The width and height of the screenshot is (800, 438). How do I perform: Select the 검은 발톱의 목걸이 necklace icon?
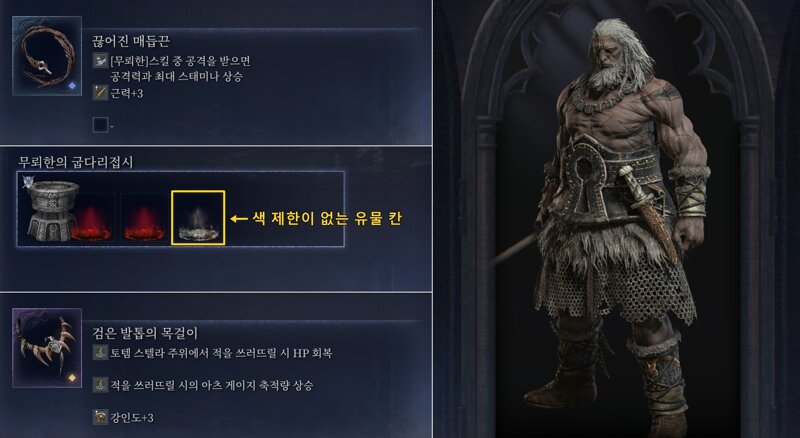coord(46,348)
